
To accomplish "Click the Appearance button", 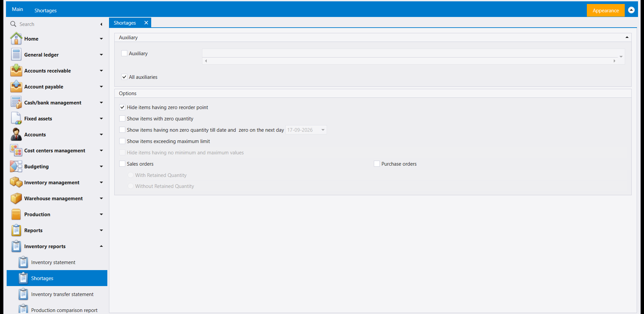I will tap(605, 10).
